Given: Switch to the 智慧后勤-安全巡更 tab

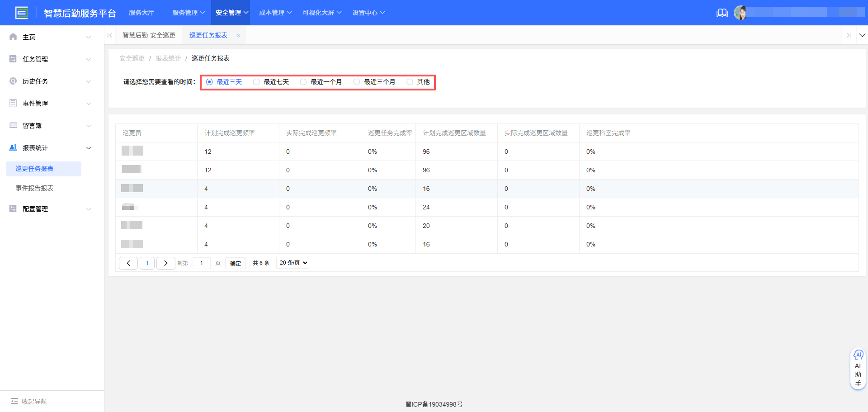Looking at the screenshot, I should coord(149,35).
